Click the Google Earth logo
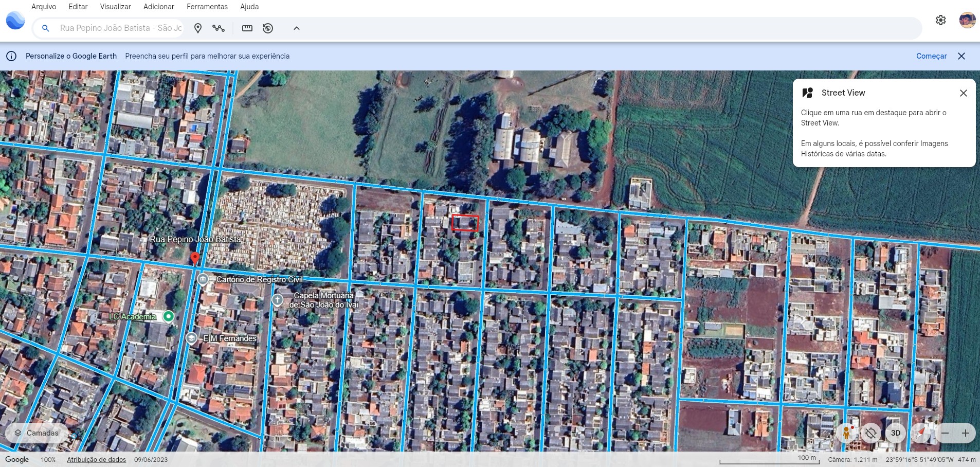 click(15, 21)
